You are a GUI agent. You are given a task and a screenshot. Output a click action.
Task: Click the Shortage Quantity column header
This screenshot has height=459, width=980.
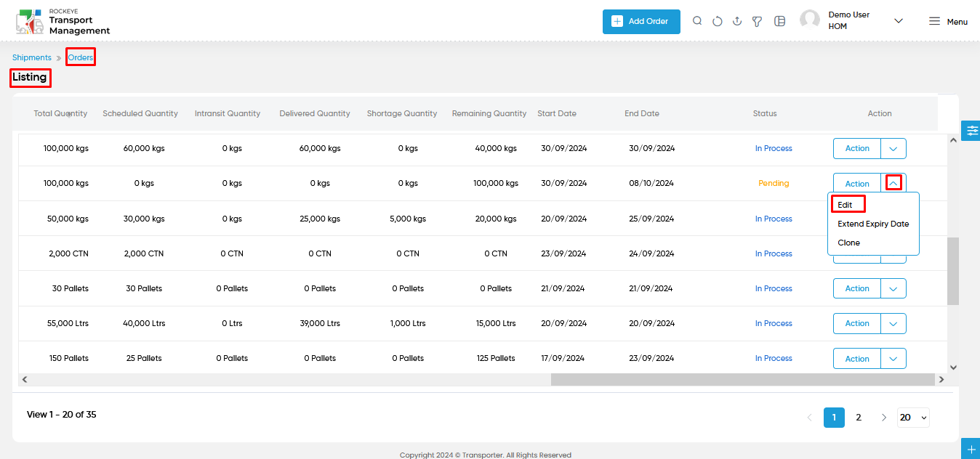point(402,113)
